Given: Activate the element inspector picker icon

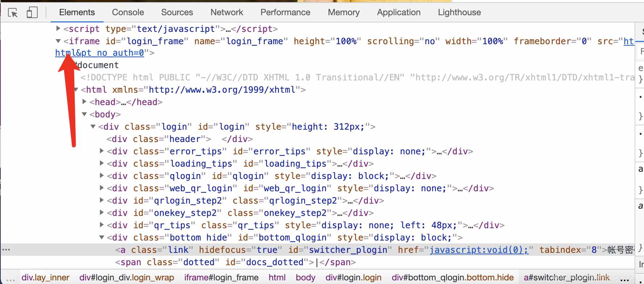Looking at the screenshot, I should click(13, 13).
